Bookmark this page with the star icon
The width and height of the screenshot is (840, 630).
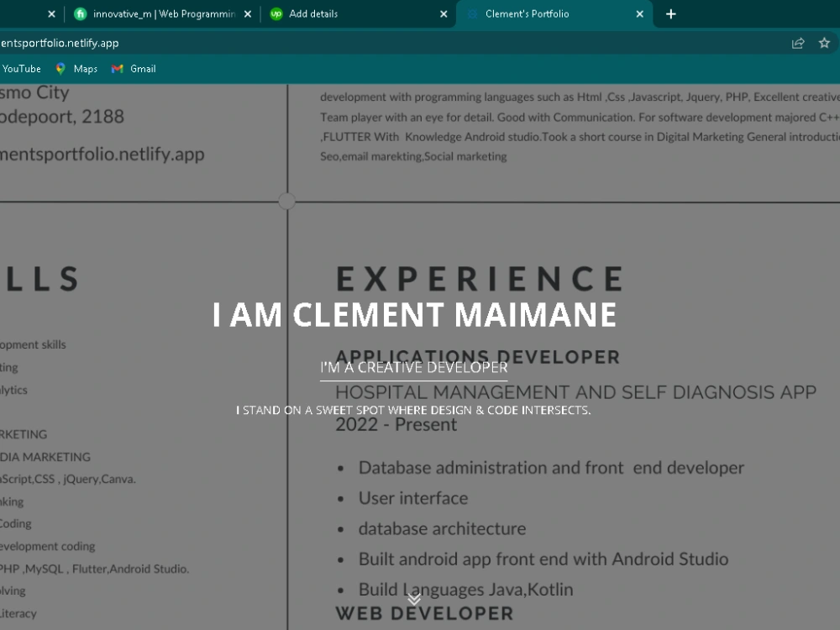coord(824,43)
